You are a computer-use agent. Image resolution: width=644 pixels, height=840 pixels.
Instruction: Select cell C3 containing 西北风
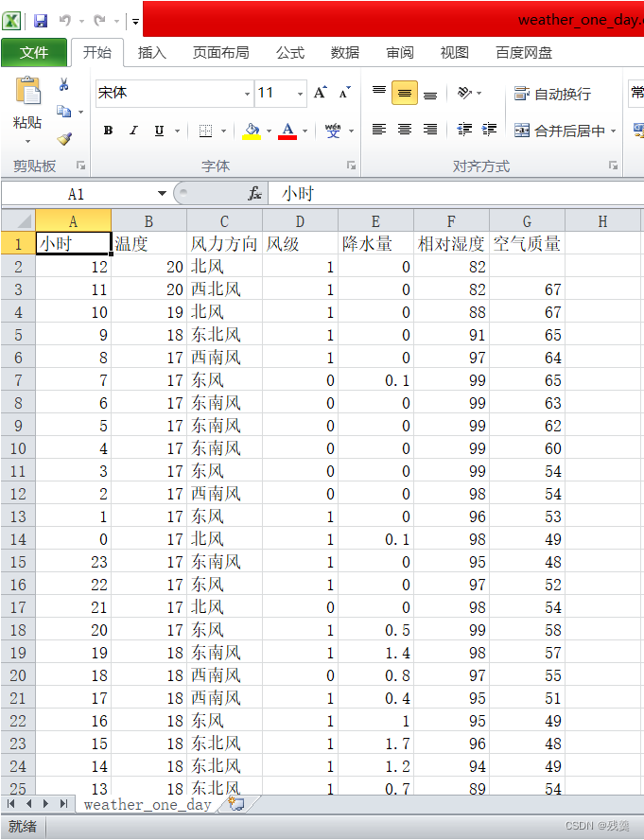[x=224, y=289]
